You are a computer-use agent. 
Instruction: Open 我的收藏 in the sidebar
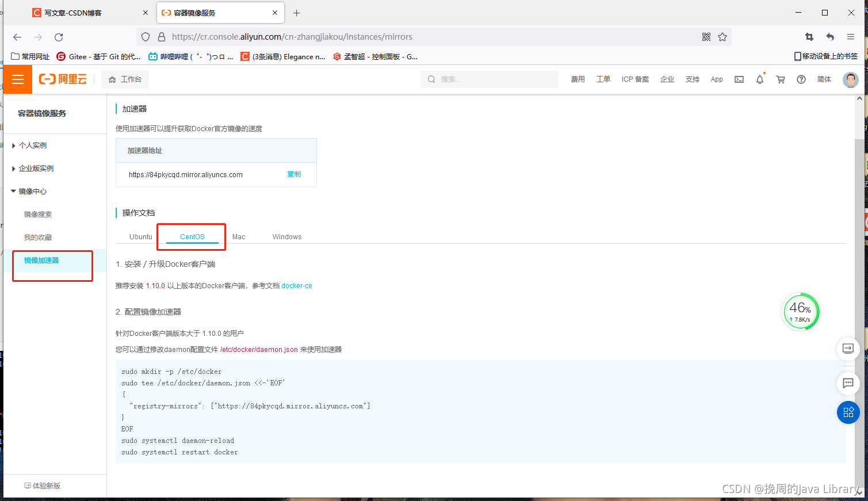click(38, 238)
